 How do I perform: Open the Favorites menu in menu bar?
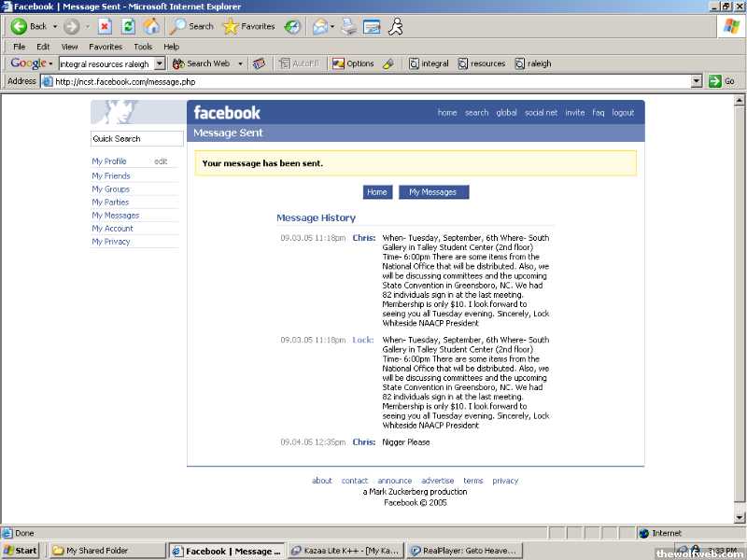(x=106, y=47)
